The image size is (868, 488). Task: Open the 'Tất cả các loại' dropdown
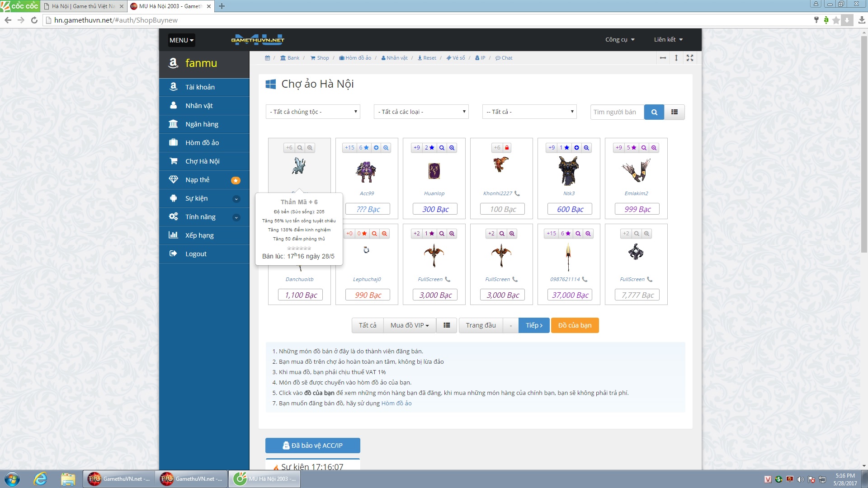pos(421,112)
